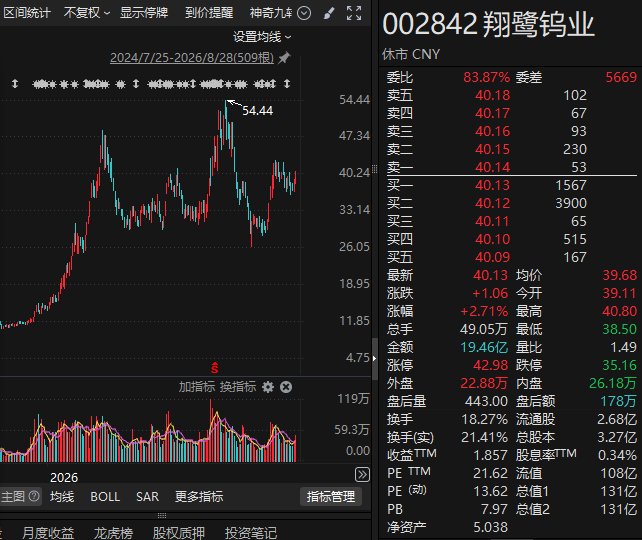
Task: Open indicator settings gear icon
Action: tap(268, 387)
